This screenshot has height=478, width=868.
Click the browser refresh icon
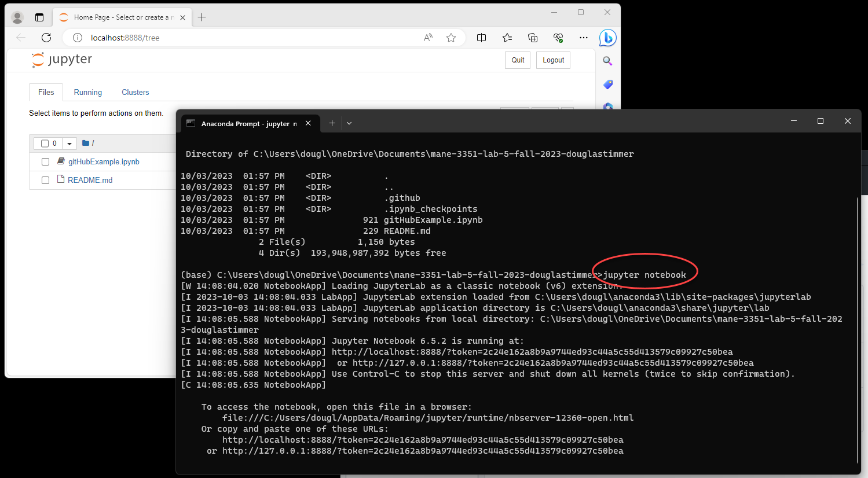(46, 38)
